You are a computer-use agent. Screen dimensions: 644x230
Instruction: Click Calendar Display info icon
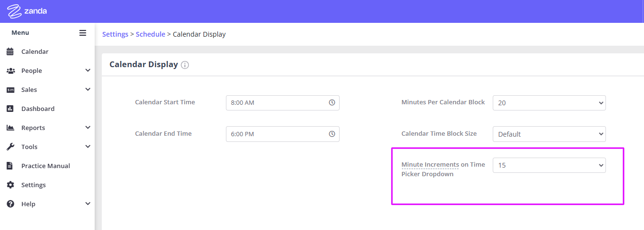(x=185, y=65)
